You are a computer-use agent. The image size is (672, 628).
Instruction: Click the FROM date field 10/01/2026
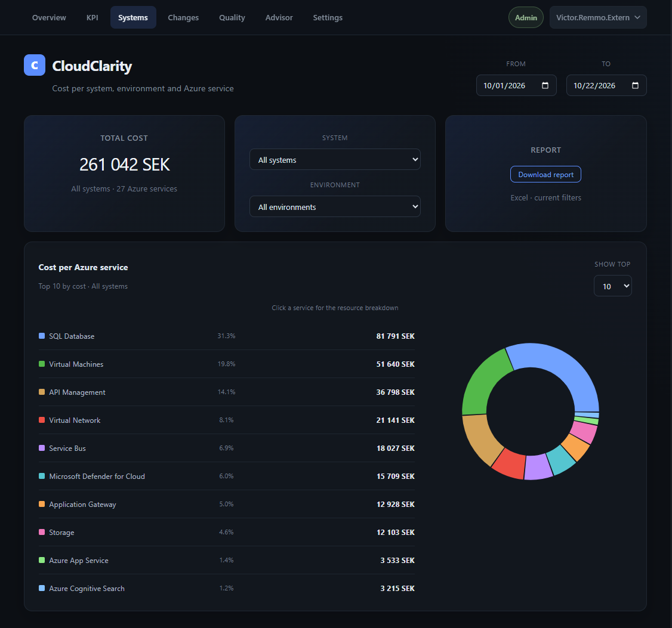516,85
